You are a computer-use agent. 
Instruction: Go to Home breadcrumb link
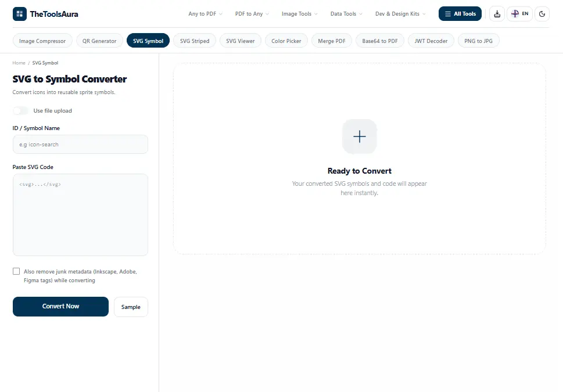(x=19, y=63)
